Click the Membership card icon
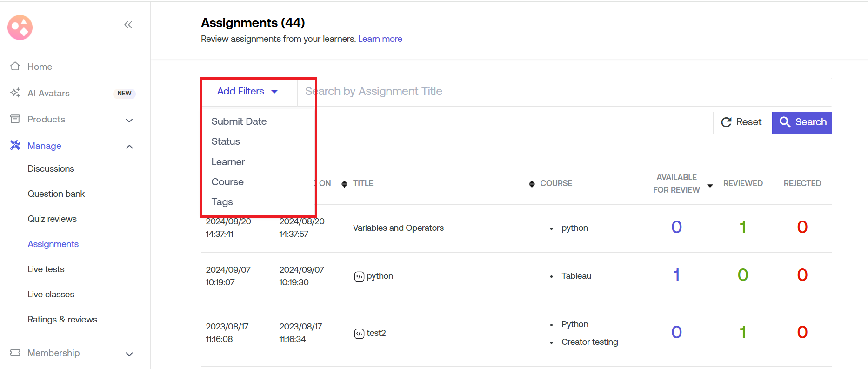Screen dimensions: 868x369 pos(15,353)
